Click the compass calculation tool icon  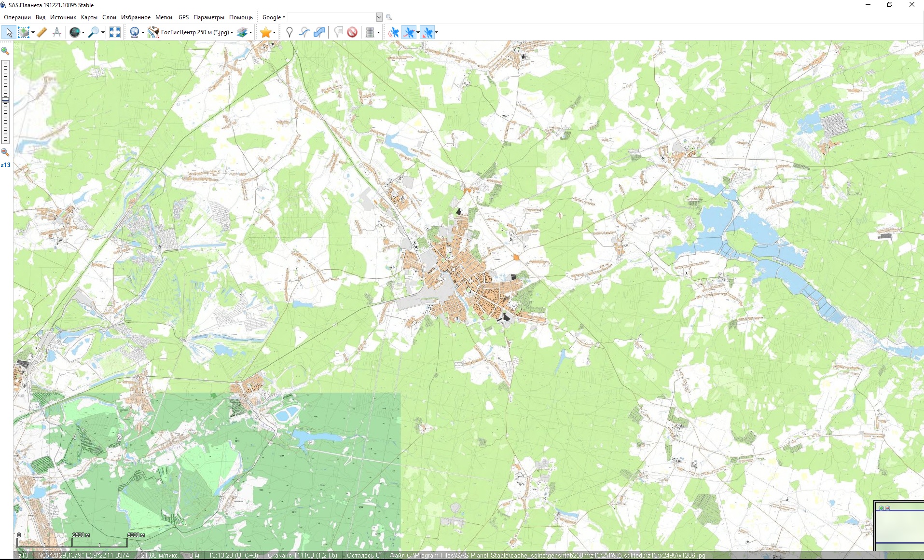[x=57, y=32]
